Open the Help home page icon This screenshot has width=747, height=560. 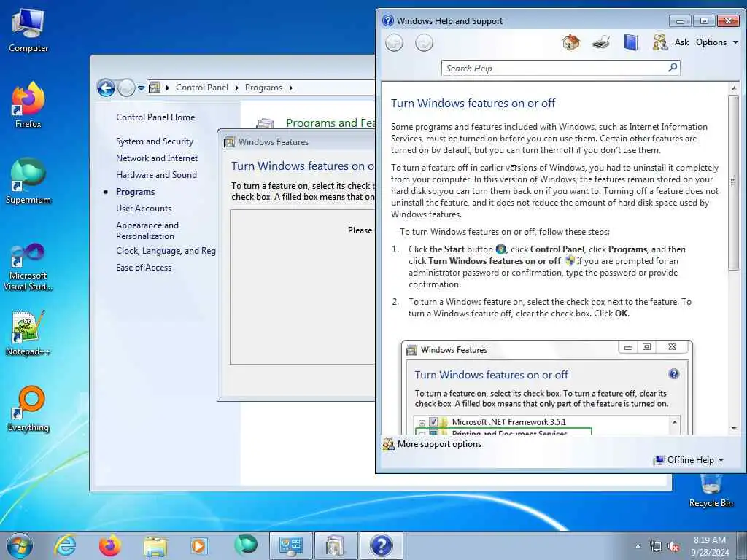570,42
